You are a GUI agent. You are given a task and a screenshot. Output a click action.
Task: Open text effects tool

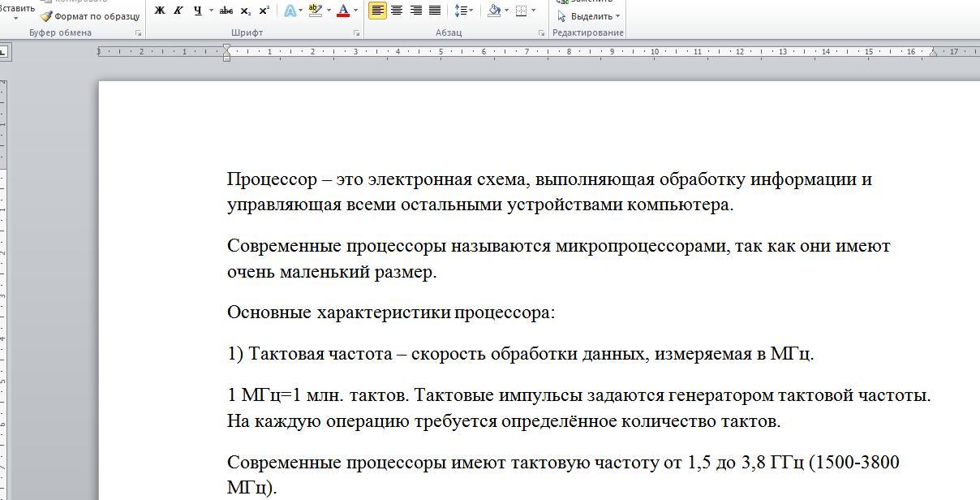coord(290,11)
